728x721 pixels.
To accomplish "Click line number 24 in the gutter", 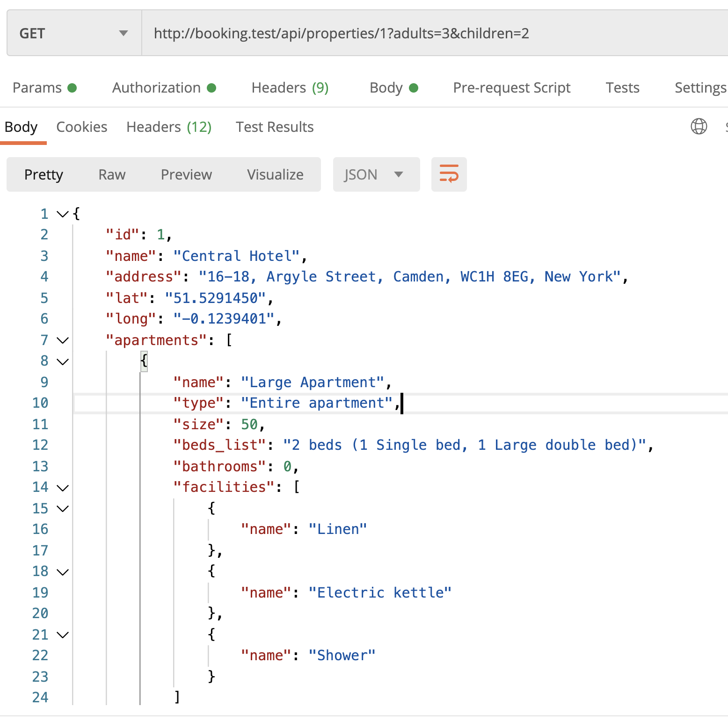I will pyautogui.click(x=40, y=698).
